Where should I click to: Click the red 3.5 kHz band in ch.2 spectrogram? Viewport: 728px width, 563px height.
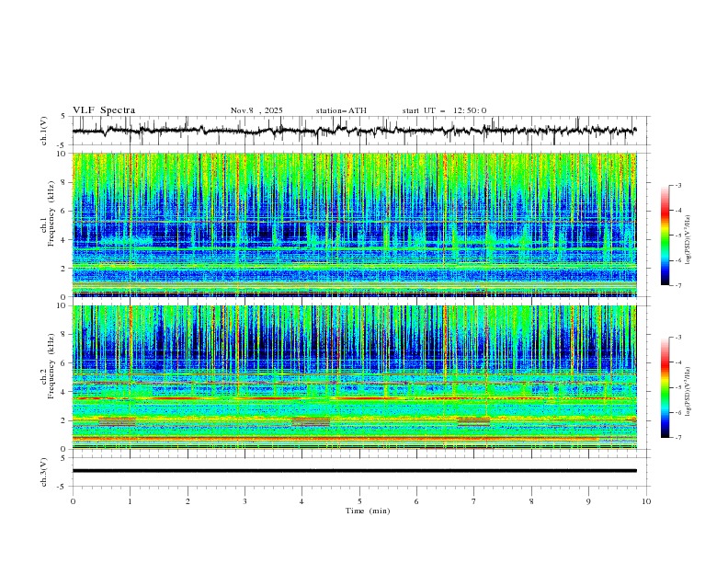click(354, 398)
